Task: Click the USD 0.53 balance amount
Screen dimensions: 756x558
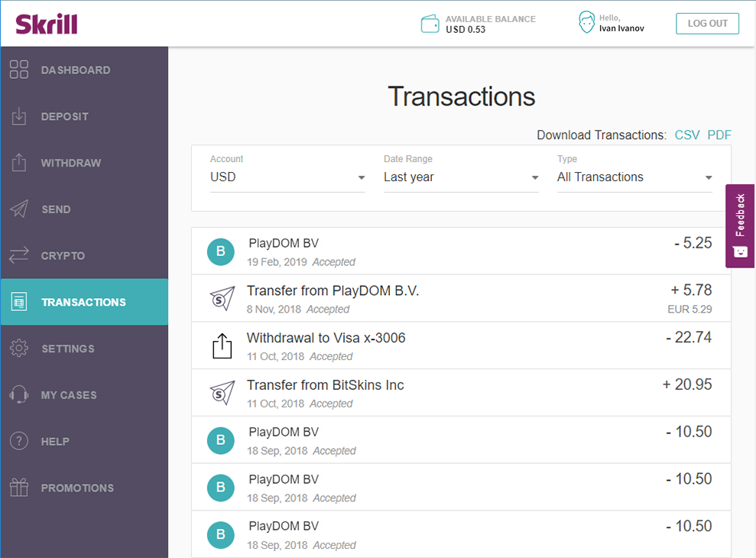Action: 466,29
